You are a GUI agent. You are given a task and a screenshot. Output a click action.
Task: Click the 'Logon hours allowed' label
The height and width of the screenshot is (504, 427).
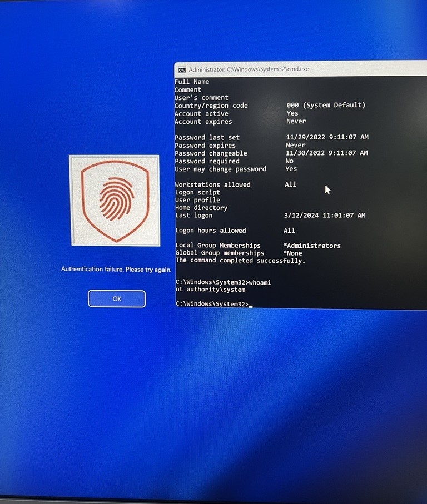pos(211,231)
